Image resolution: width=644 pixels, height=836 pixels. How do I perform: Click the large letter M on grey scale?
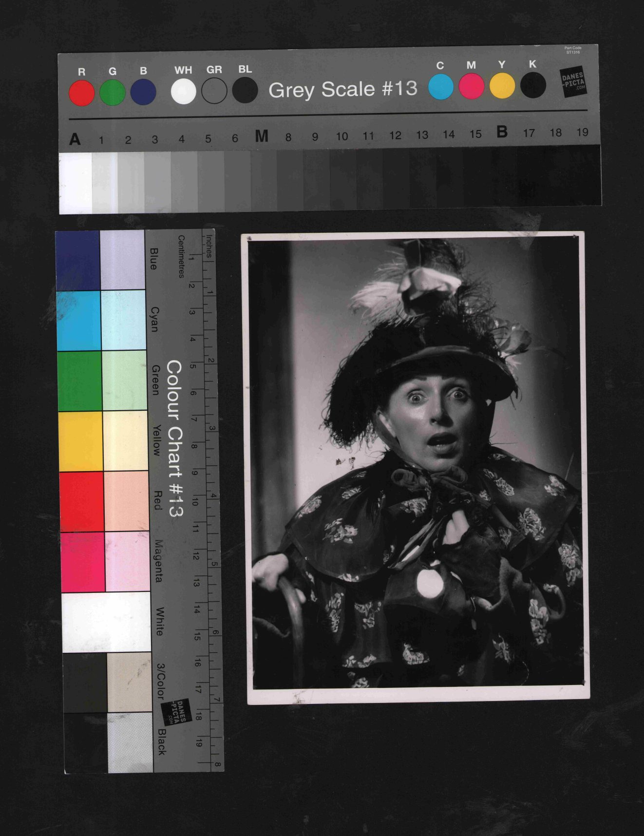point(262,136)
